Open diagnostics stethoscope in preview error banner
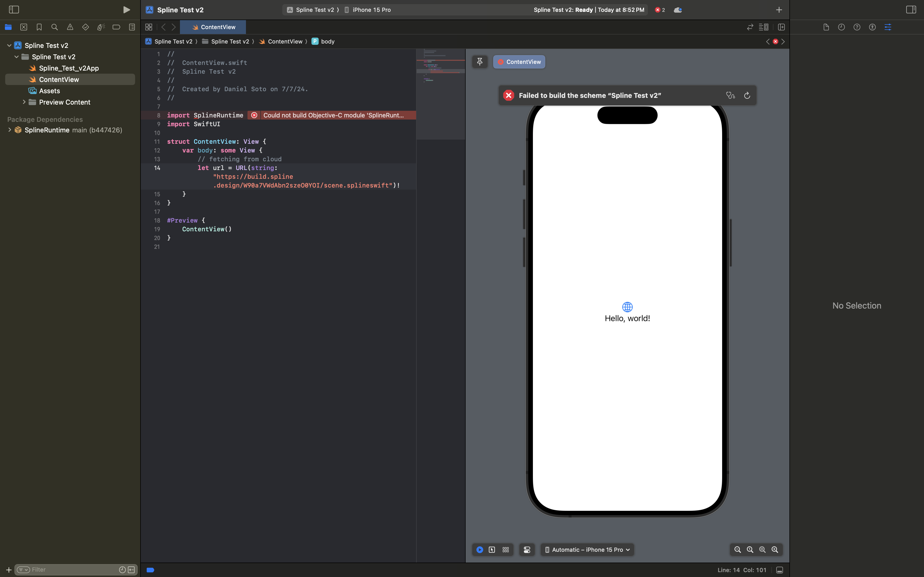Screen dimensions: 924x577 [730, 95]
